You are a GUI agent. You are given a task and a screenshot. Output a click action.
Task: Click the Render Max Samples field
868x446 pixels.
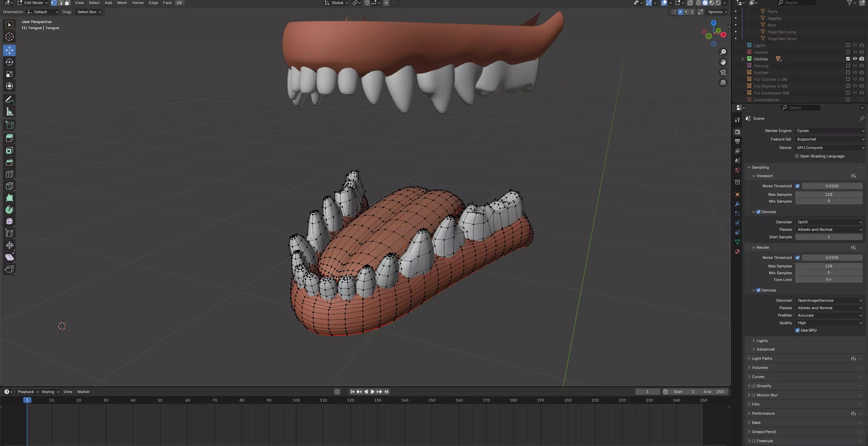coord(828,266)
